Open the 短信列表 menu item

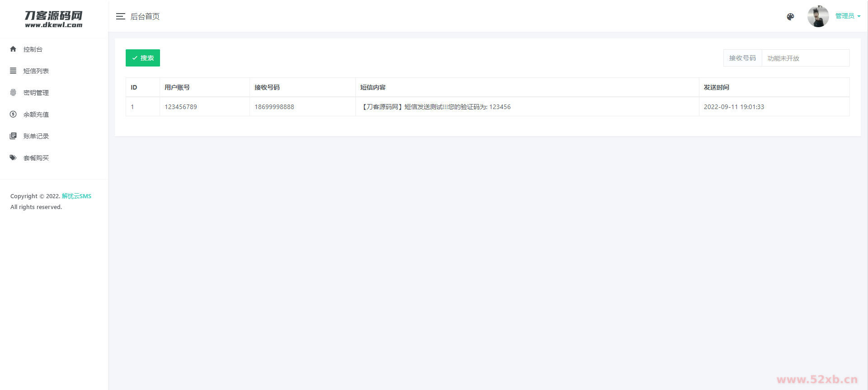tap(36, 71)
